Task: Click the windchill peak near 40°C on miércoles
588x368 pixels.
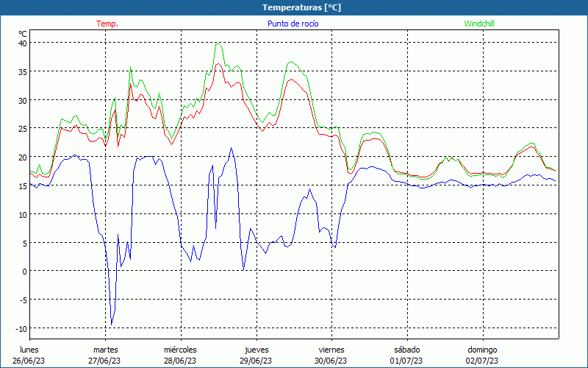Action: coord(218,44)
